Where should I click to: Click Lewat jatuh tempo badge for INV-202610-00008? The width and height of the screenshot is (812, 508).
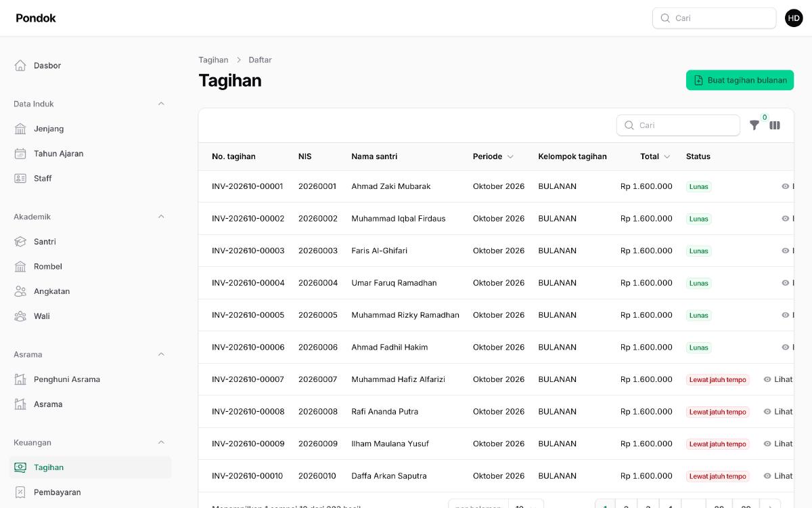pos(718,412)
